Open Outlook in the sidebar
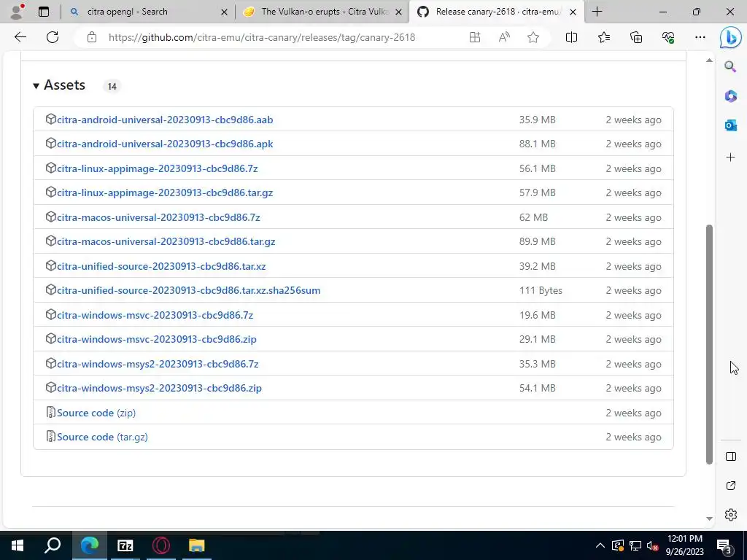Viewport: 747px width, 560px height. 730,125
